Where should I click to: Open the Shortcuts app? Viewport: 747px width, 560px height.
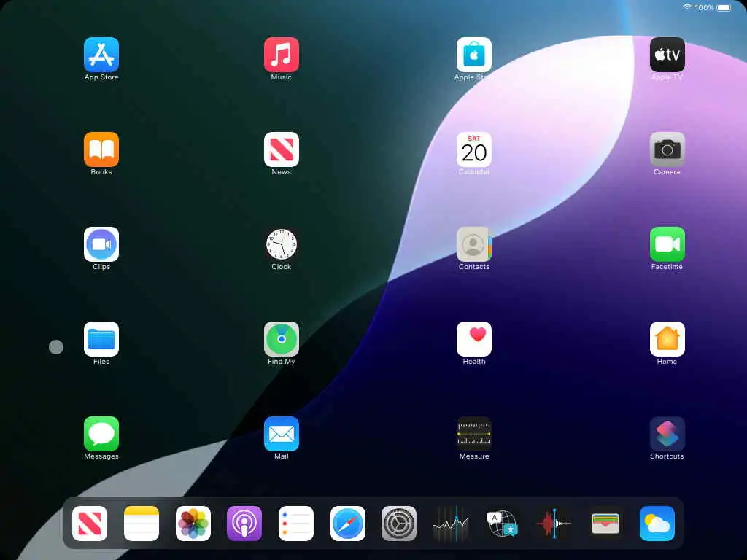tap(667, 433)
